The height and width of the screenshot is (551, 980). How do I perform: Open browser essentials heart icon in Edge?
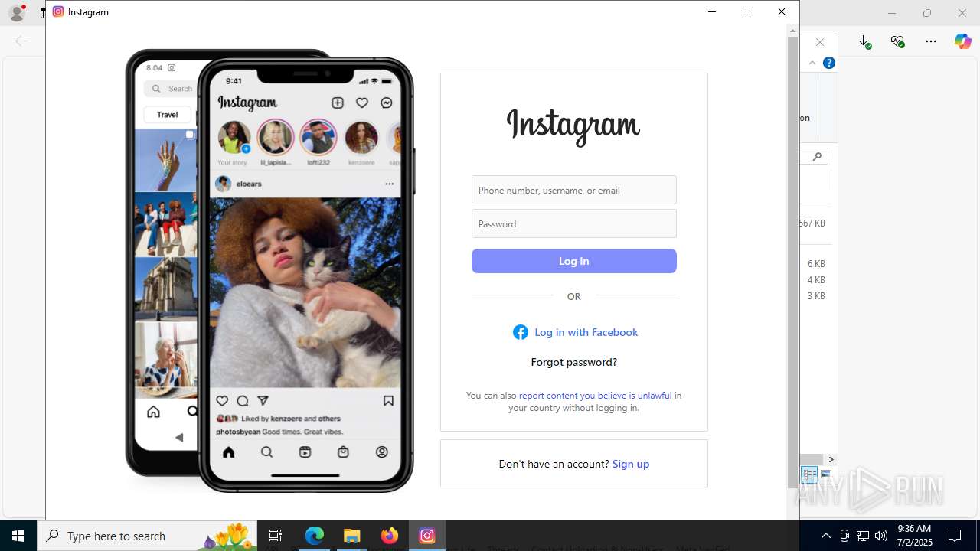click(898, 41)
